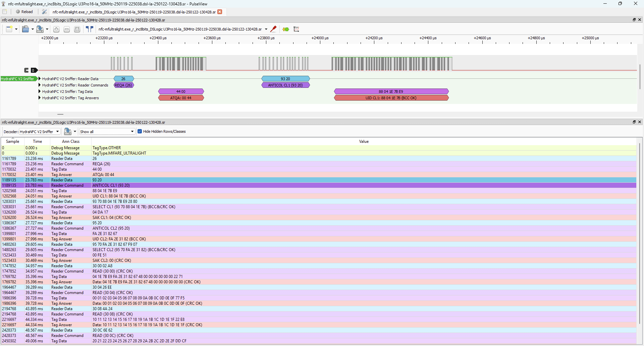Select the SELECT CL1 Reader Command row
Viewport: 644px width, 346px height.
[134, 207]
